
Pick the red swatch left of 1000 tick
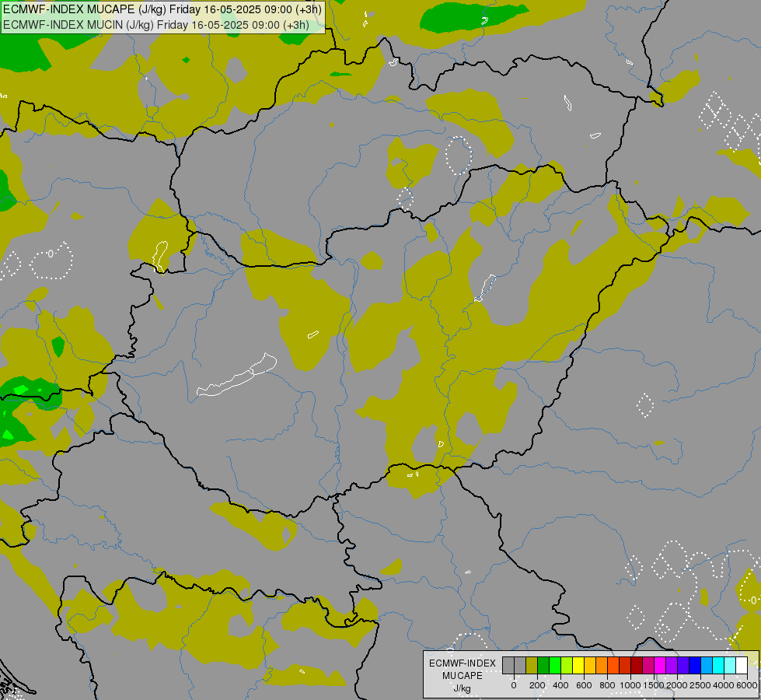[625, 665]
